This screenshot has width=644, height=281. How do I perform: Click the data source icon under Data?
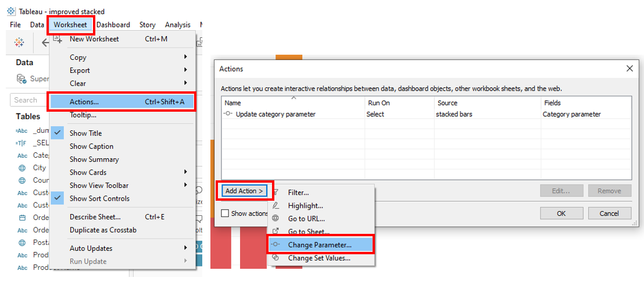click(x=22, y=79)
